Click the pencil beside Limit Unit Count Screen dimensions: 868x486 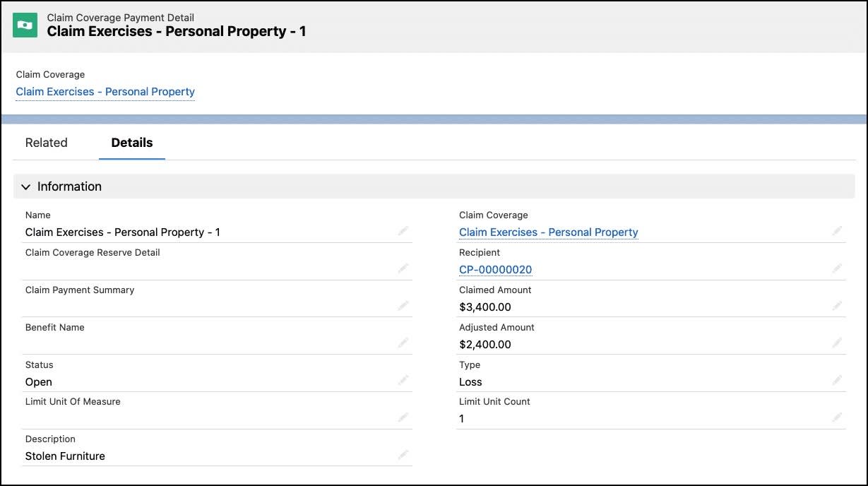click(x=837, y=417)
